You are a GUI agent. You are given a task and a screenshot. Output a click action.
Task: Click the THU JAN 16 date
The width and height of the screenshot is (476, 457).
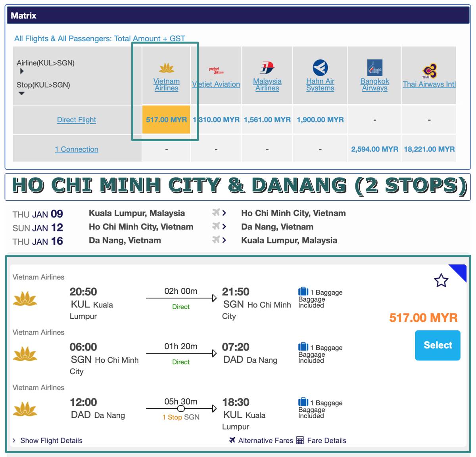(38, 241)
